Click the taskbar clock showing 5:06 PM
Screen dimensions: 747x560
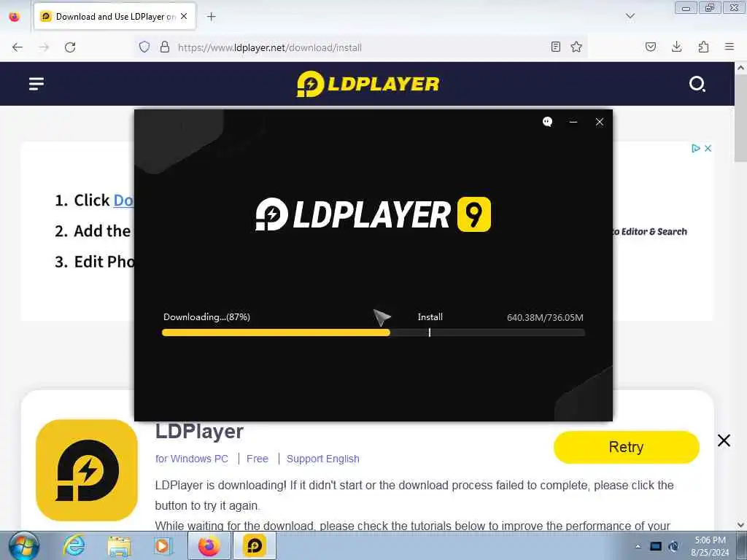(710, 546)
